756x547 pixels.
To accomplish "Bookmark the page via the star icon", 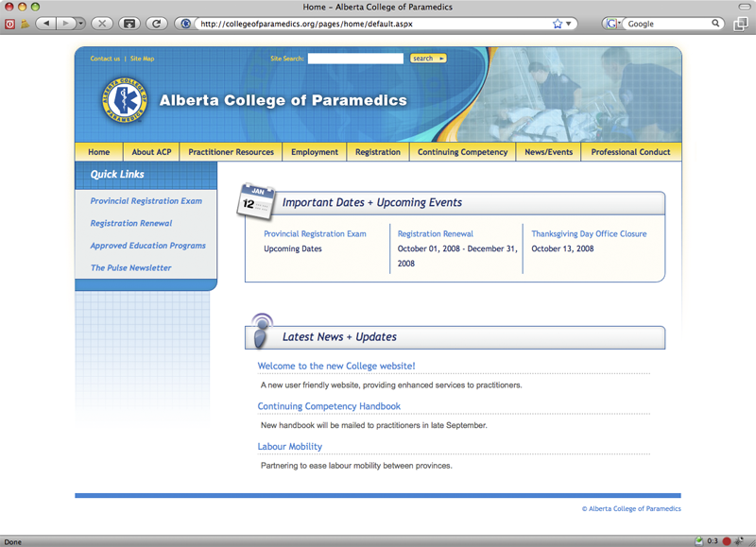I will point(556,24).
